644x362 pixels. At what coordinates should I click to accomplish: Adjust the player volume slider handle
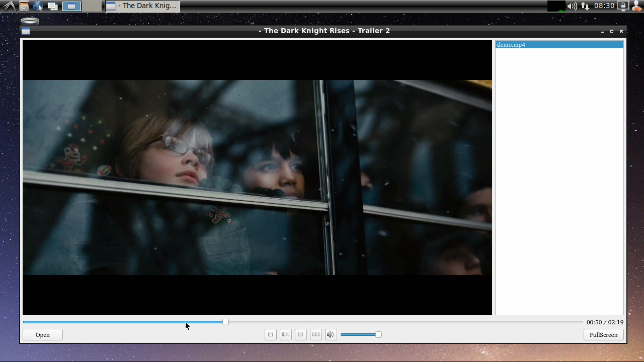point(378,334)
